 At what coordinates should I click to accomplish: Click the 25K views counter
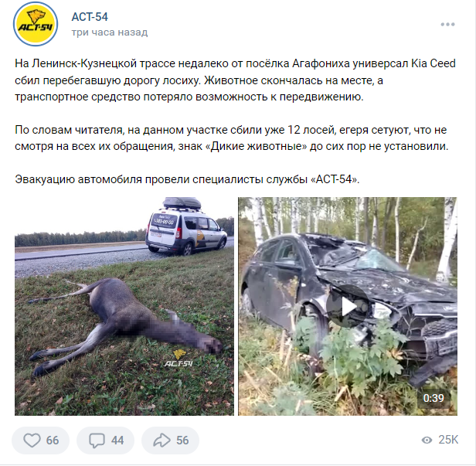click(448, 440)
